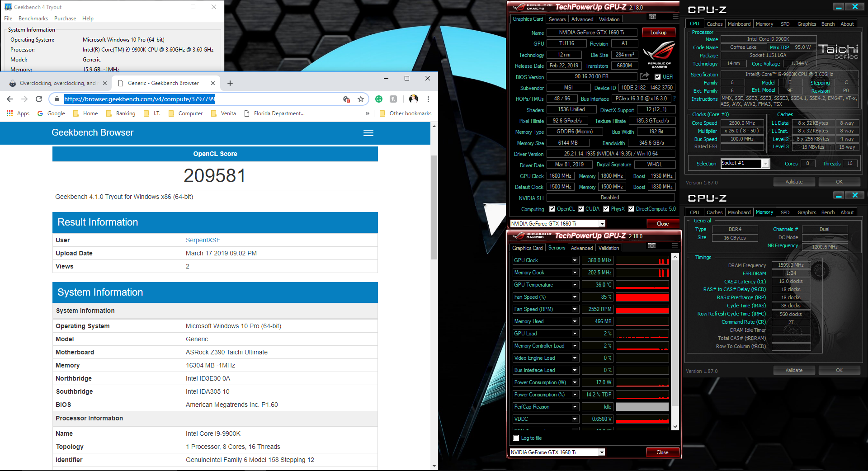Image resolution: width=868 pixels, height=471 pixels.
Task: Click the BIOS export share icon in GPU-Z
Action: pos(645,76)
